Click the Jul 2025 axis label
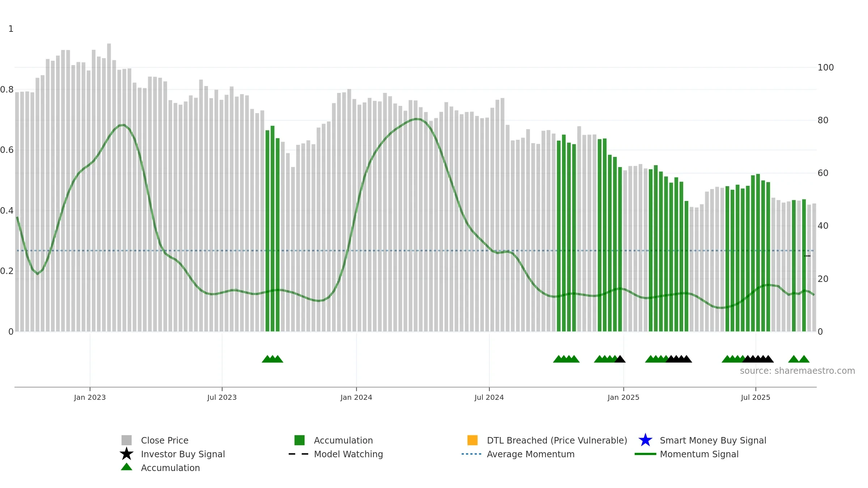Screen dimensions: 868x488 (x=756, y=397)
